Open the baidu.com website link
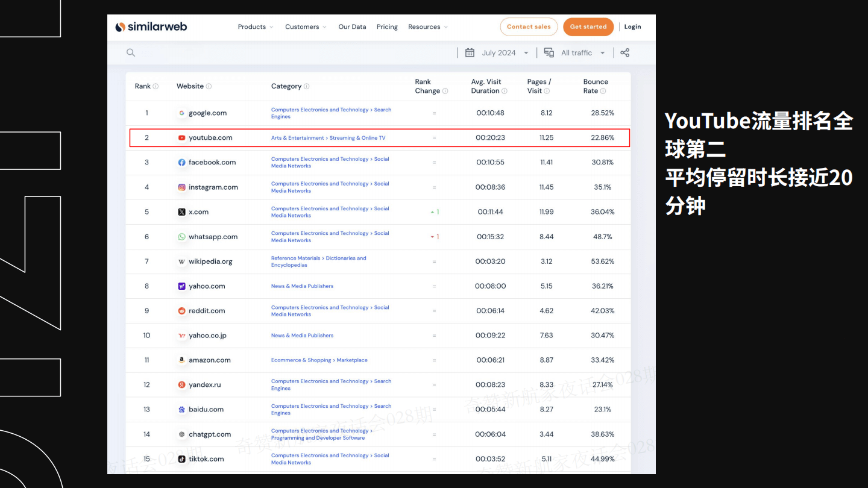868x488 pixels. (x=206, y=409)
